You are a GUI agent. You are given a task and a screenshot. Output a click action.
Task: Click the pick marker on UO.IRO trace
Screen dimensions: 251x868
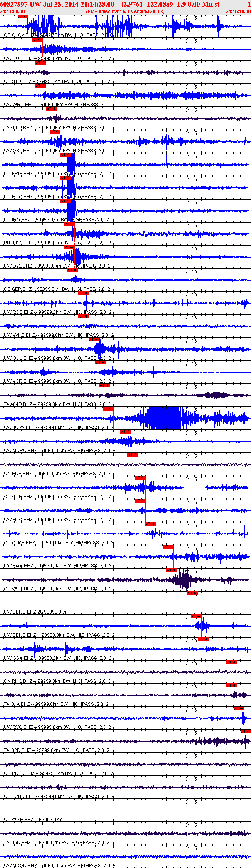(65, 201)
